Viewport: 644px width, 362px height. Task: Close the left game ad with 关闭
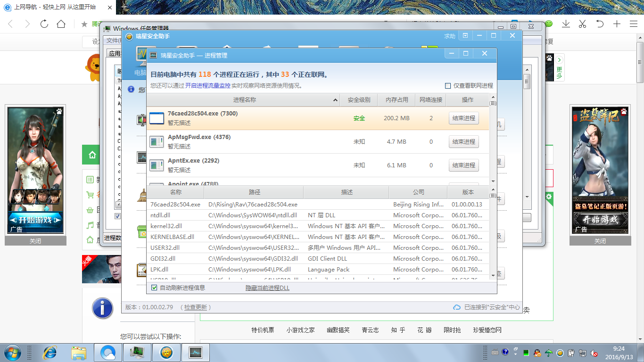(35, 241)
